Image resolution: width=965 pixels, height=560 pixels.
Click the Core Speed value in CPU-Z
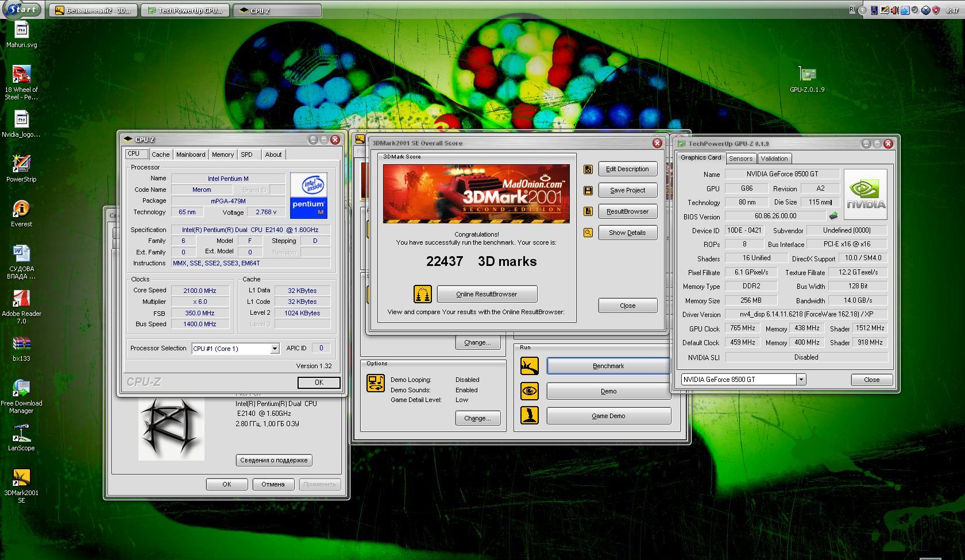(x=199, y=291)
